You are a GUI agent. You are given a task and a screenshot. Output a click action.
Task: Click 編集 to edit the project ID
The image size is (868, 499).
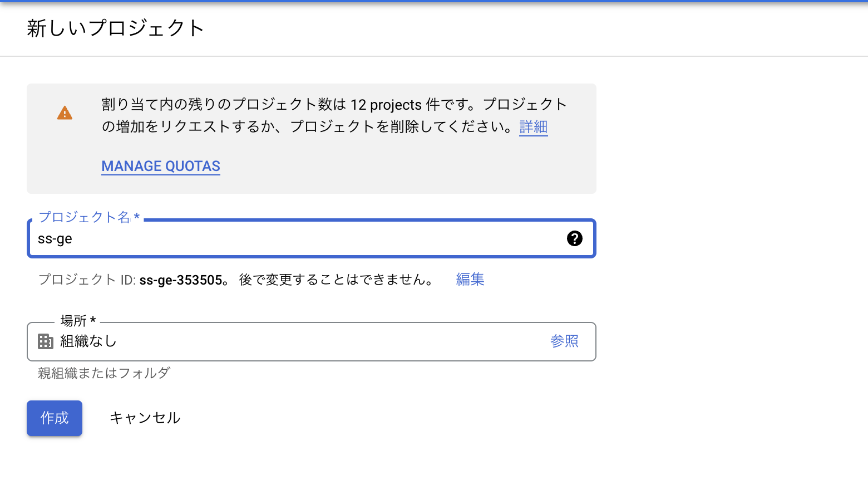tap(469, 279)
